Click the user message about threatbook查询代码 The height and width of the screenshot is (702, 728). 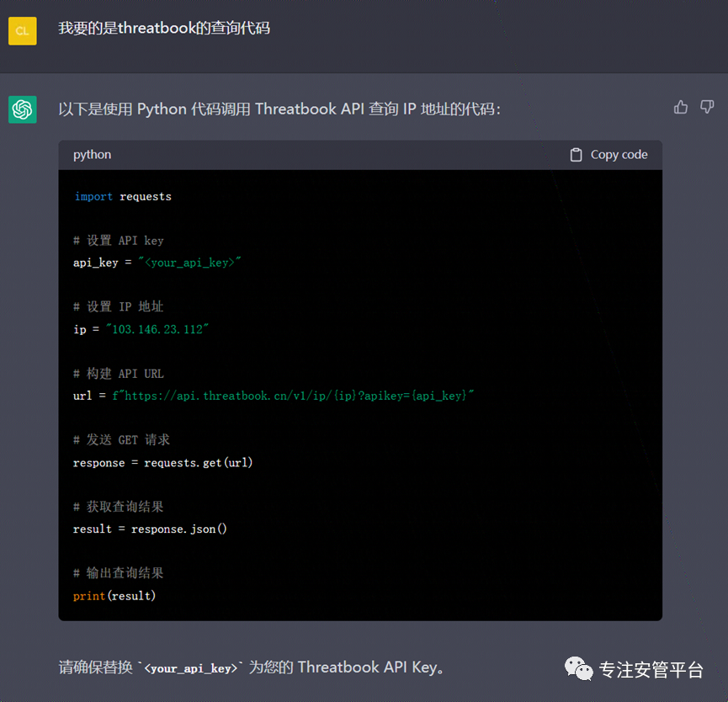[x=164, y=29]
